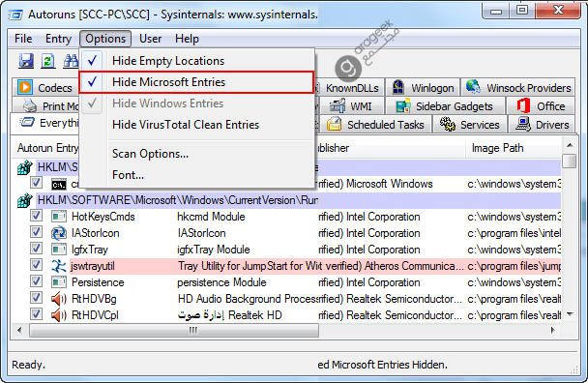The width and height of the screenshot is (588, 383).
Task: Click 'HD Audio Background Process' description
Action: tap(248, 299)
